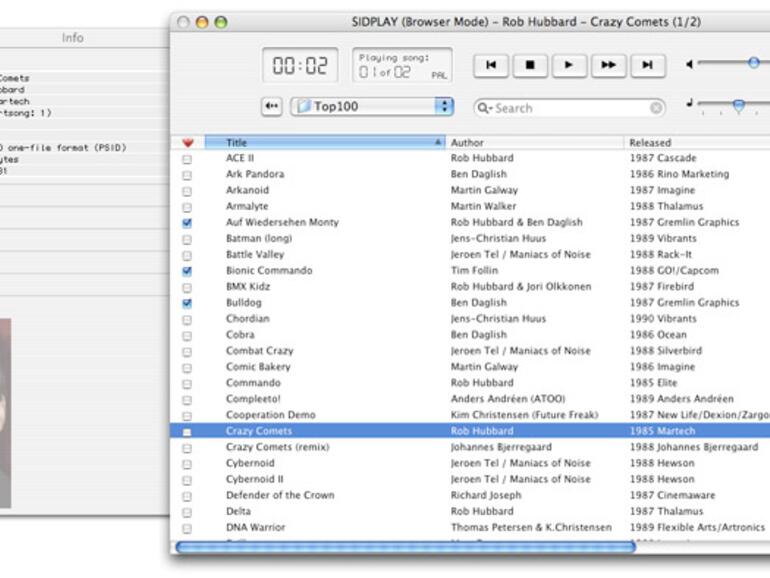Adjust the volume slider knob
The width and height of the screenshot is (770, 578).
pyautogui.click(x=753, y=63)
